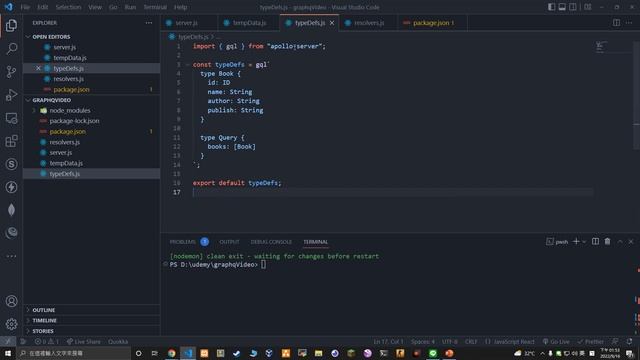Open the MongoDB leaf icon in activity bar
The image size is (640, 360).
coord(11,210)
